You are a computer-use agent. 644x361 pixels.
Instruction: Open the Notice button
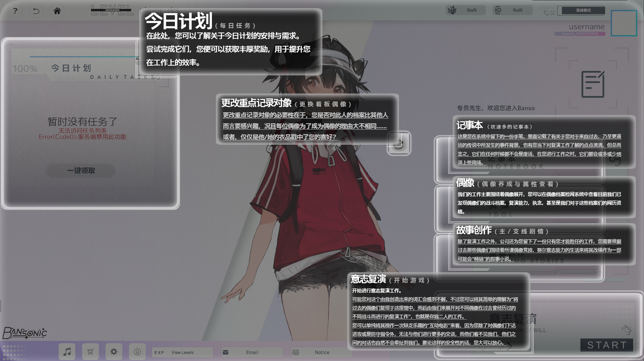coord(322,352)
